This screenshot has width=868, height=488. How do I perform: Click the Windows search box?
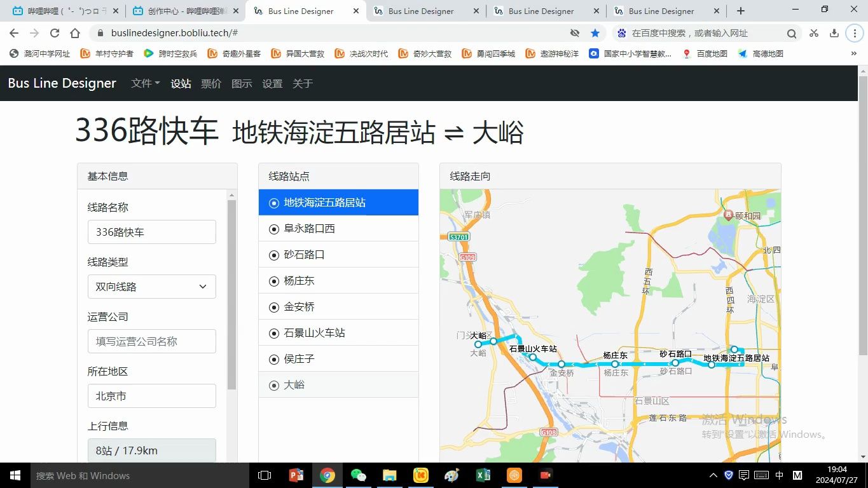(139, 475)
